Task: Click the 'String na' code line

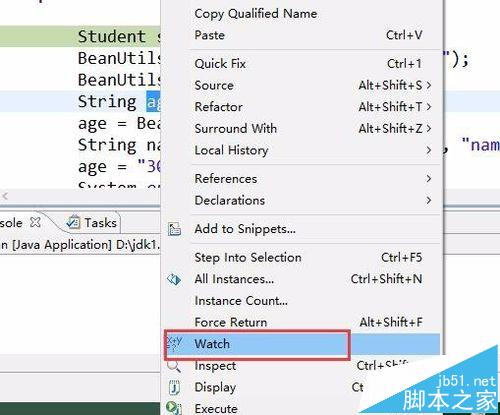Action: 119,145
